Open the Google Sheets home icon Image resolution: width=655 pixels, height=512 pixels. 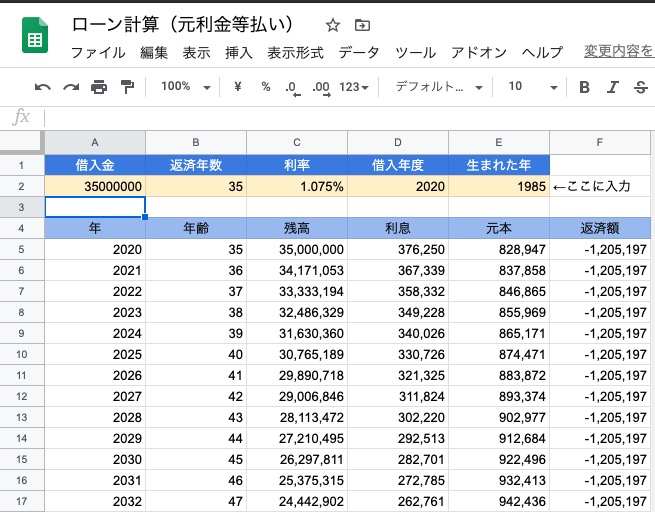point(35,35)
